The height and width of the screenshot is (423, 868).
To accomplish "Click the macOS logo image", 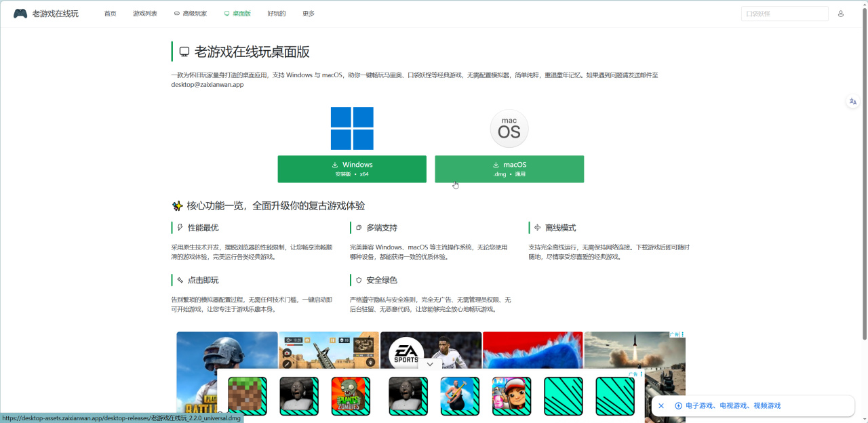I will pyautogui.click(x=509, y=128).
